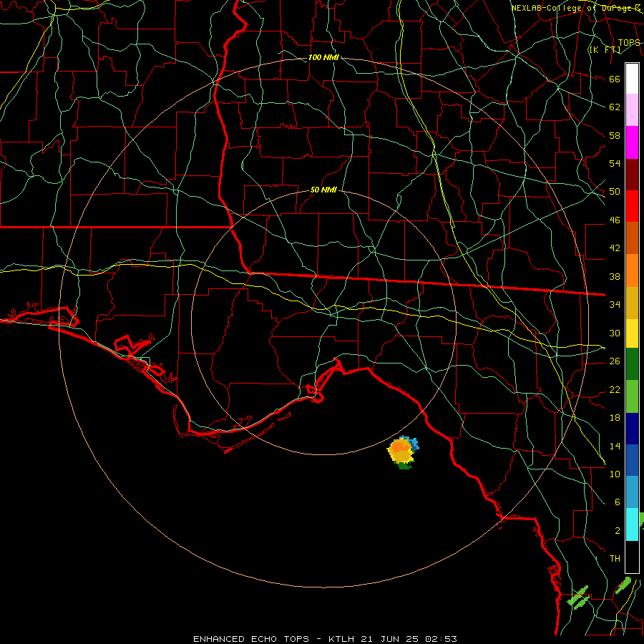Select the cyan swatch above TH
Screen dimensions: 644x644
(x=632, y=525)
